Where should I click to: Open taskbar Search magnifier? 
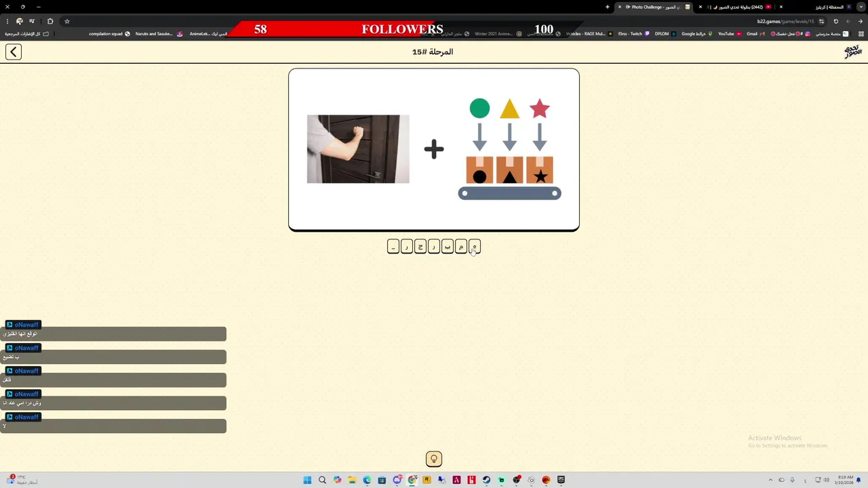click(322, 480)
